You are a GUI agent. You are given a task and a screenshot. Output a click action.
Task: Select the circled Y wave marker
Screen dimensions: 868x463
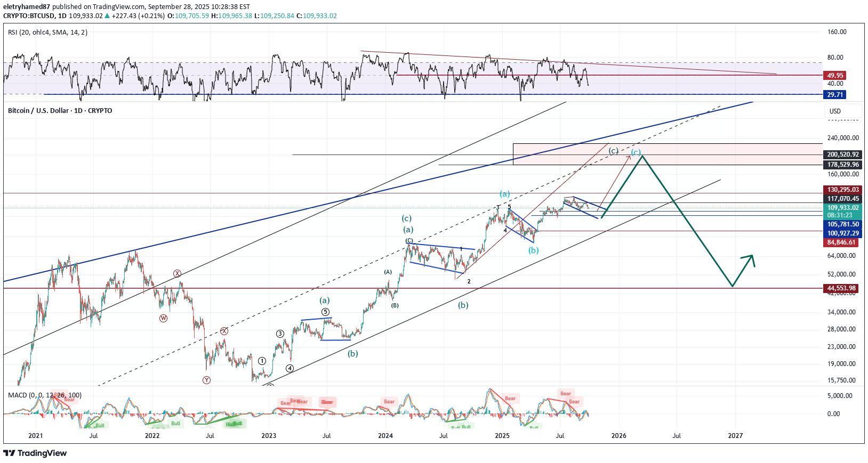coord(206,380)
